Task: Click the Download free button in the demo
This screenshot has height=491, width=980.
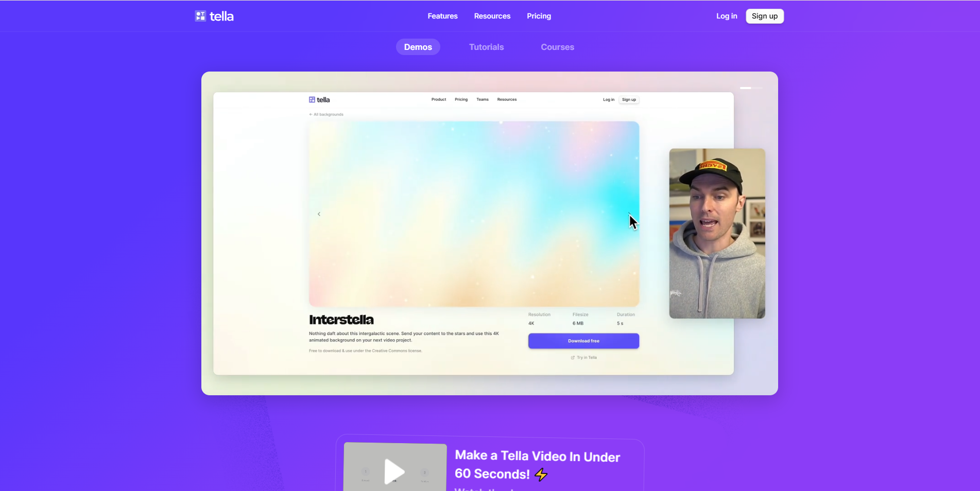Action: pos(583,341)
